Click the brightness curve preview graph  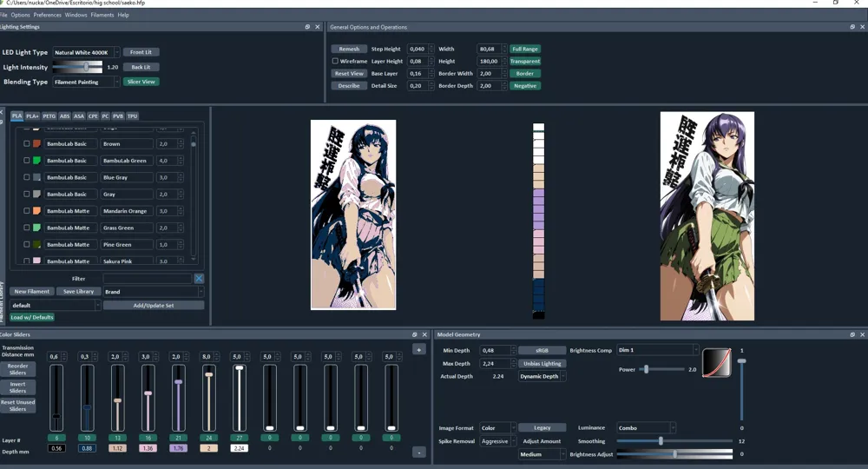pyautogui.click(x=716, y=363)
